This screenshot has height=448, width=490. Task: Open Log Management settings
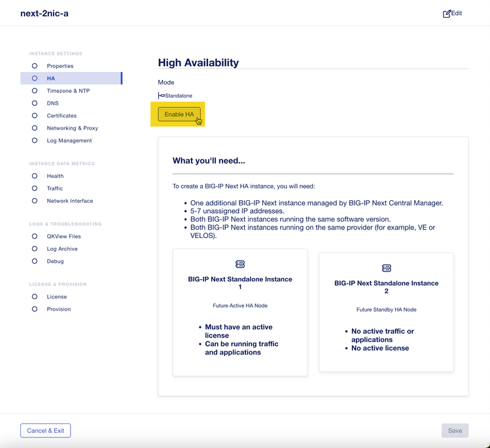(x=69, y=141)
